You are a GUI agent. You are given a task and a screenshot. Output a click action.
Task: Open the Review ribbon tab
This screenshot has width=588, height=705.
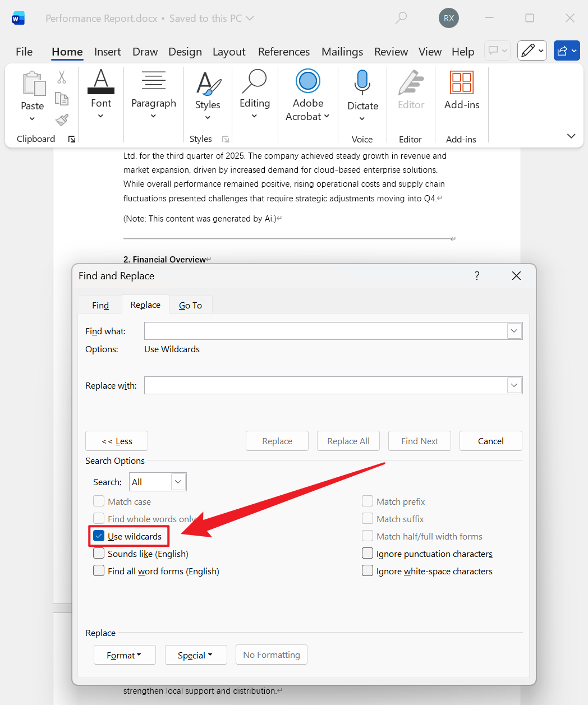tap(391, 52)
